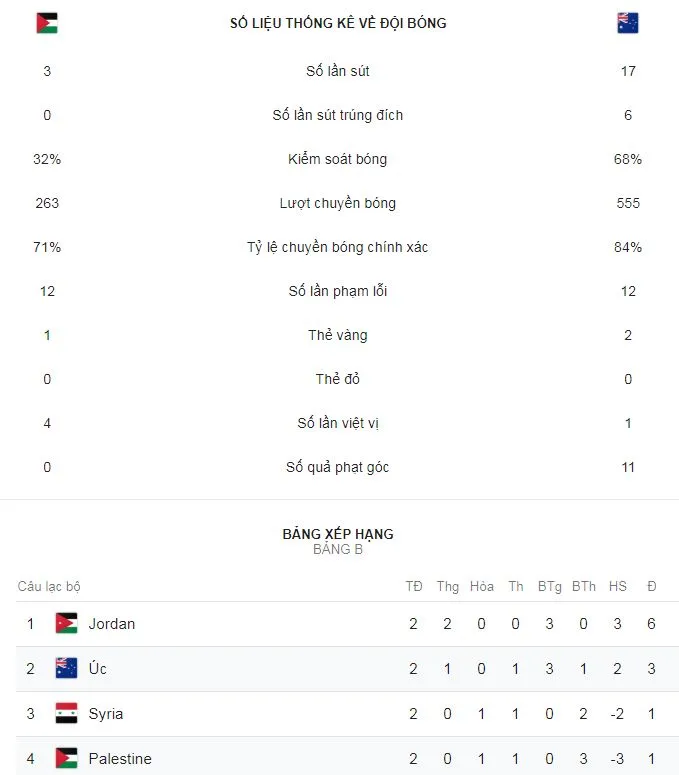Open the Jordan team link
Screen dimensions: 679x775
pyautogui.click(x=112, y=623)
